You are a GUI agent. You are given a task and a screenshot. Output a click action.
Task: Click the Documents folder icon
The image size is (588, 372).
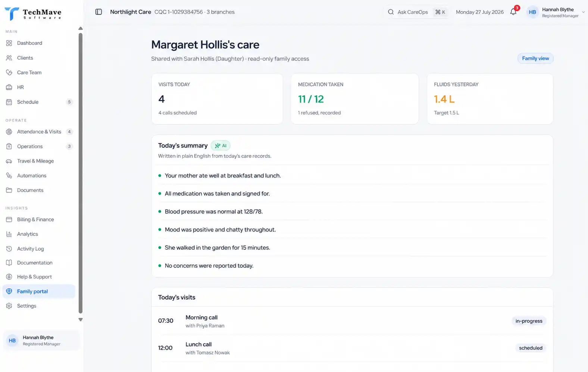(9, 190)
